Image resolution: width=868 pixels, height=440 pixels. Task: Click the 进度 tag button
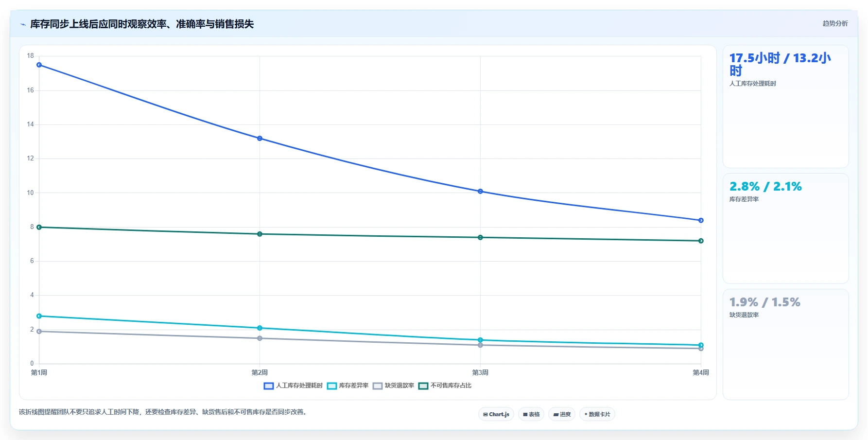pos(562,414)
